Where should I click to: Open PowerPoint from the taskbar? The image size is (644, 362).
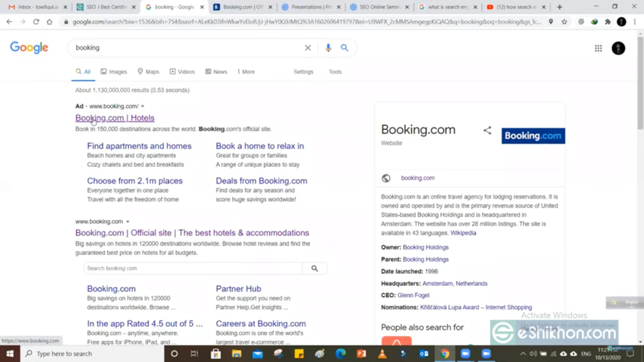pos(362,354)
